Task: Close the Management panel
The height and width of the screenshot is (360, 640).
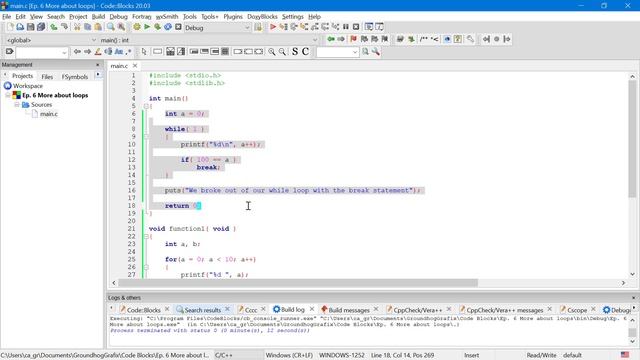Action: tap(98, 64)
